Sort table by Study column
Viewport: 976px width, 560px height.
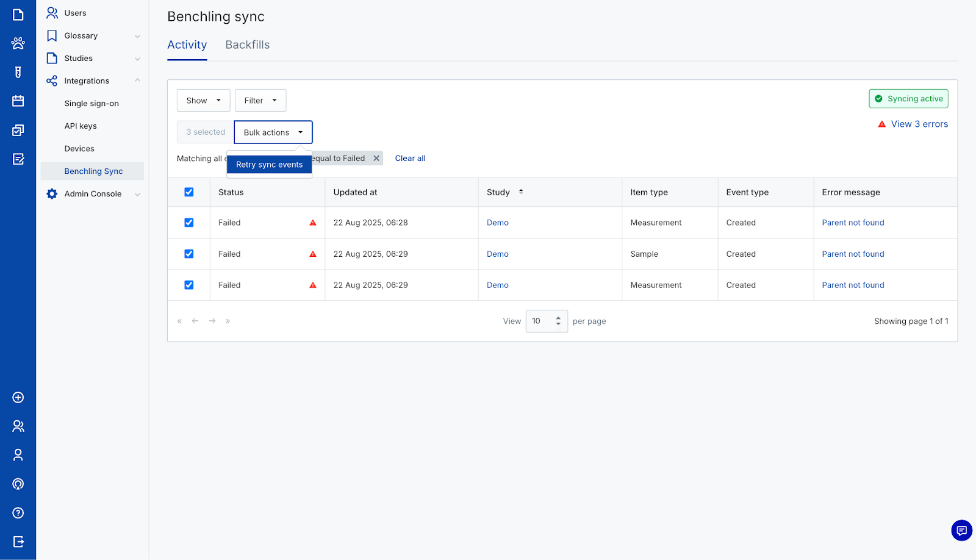tap(520, 192)
